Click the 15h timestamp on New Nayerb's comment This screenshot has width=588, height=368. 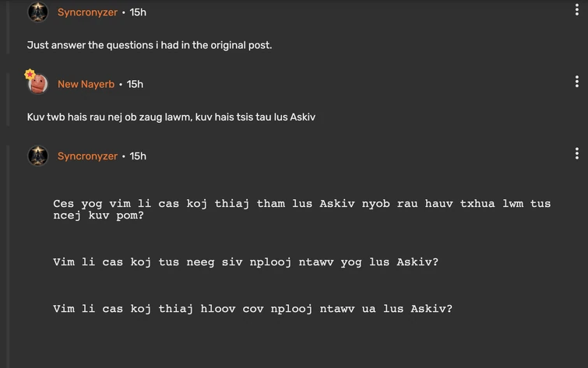pyautogui.click(x=135, y=84)
